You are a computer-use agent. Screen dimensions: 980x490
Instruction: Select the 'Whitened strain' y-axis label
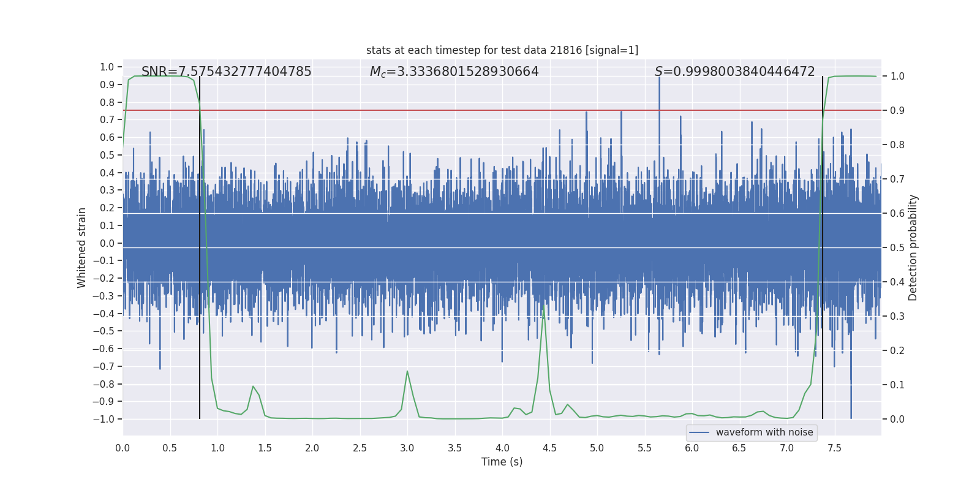tap(81, 247)
